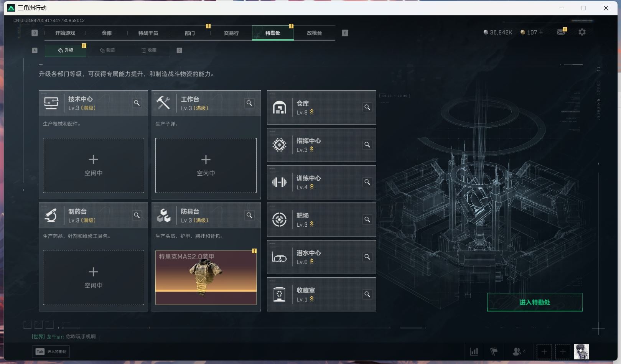Click magnifier on 工作台 card

[249, 103]
